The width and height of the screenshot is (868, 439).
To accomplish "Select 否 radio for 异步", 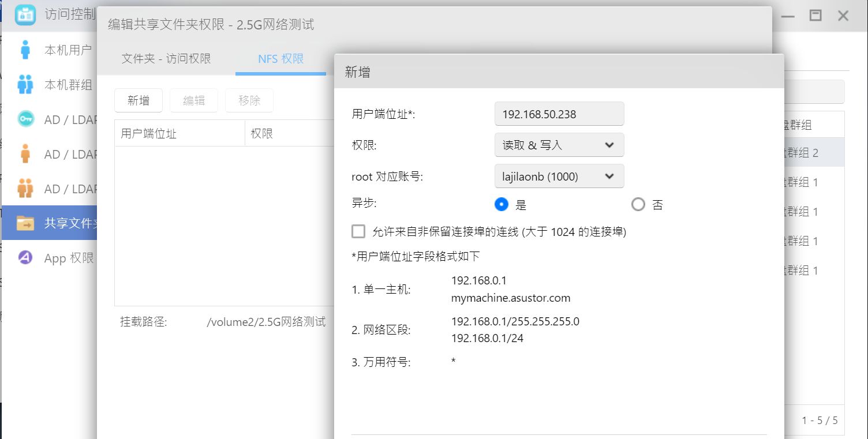I will (x=638, y=204).
